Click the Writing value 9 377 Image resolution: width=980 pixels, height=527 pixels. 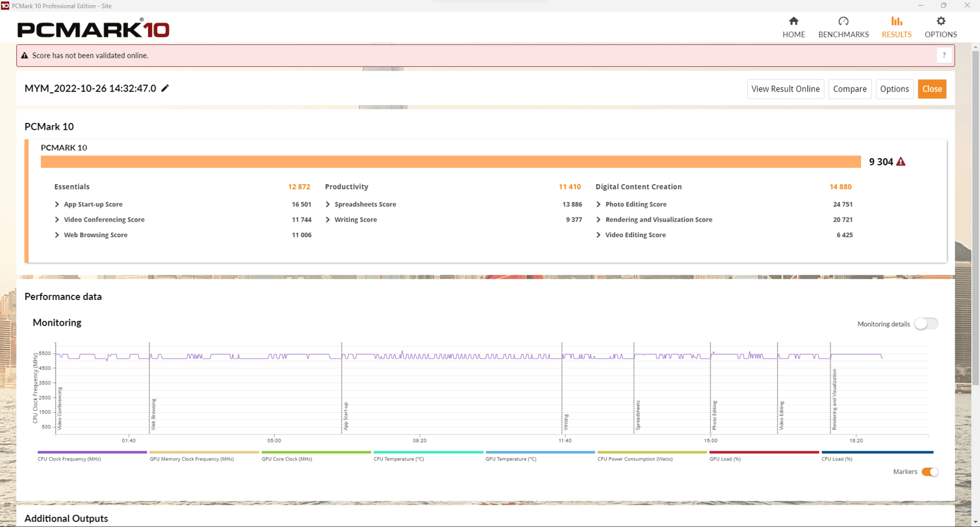point(574,220)
